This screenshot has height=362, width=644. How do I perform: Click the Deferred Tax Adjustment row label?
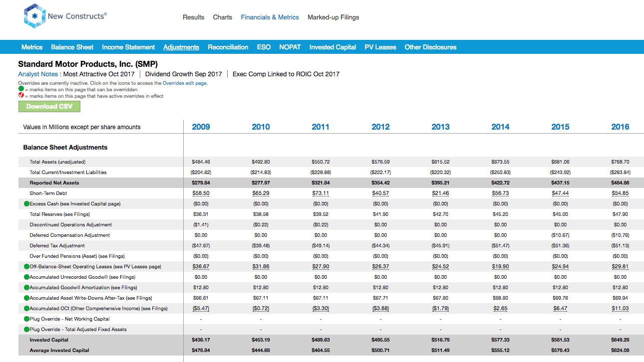coord(57,245)
